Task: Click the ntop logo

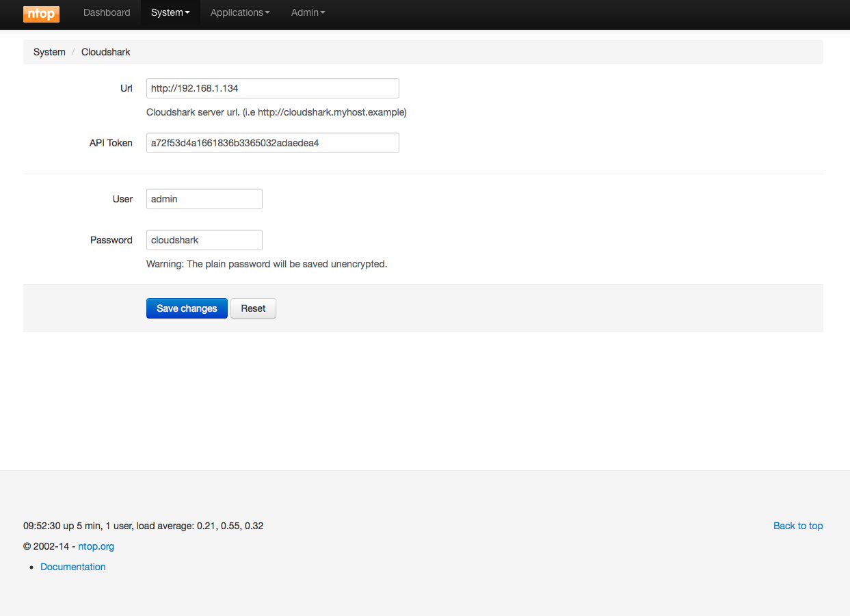Action: click(41, 13)
